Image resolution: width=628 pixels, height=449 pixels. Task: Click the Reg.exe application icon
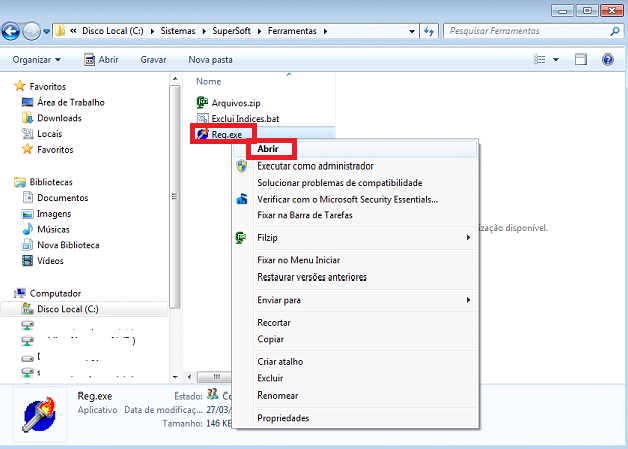[203, 133]
